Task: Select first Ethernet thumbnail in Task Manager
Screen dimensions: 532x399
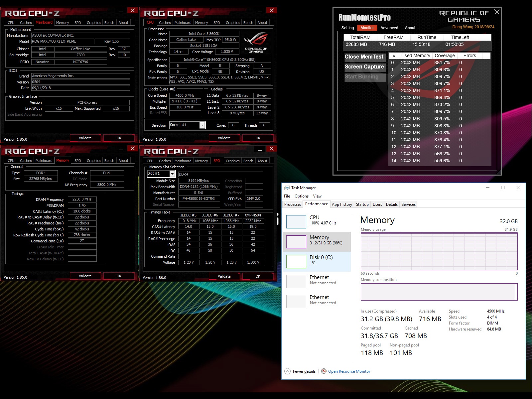Action: point(296,281)
